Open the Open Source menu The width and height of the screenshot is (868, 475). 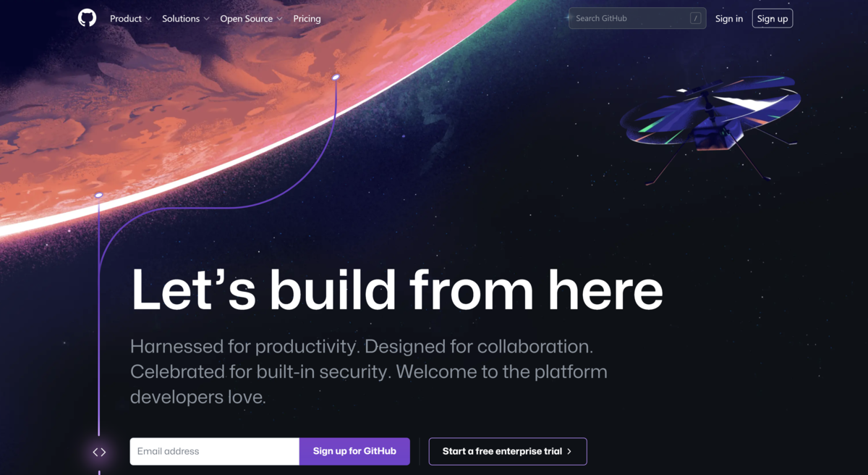pyautogui.click(x=251, y=19)
